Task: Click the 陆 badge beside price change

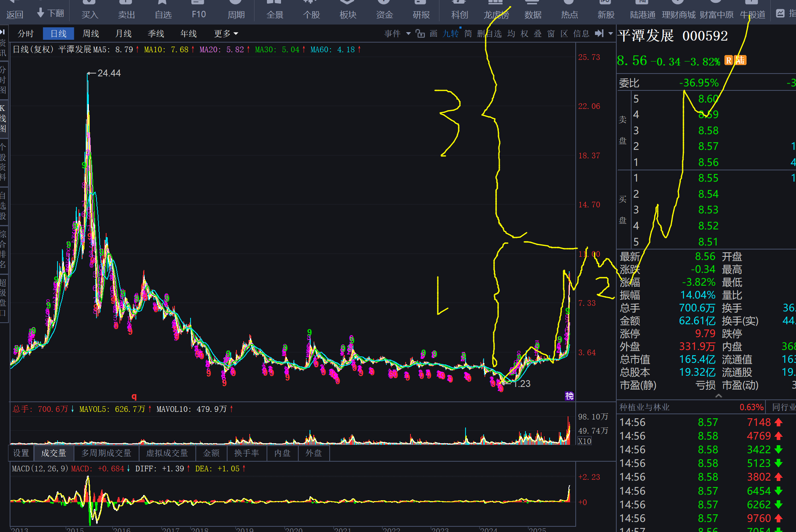Action: click(x=740, y=61)
